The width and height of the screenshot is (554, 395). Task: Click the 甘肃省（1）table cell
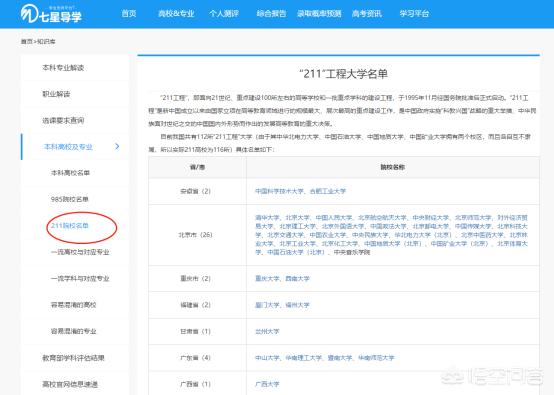click(x=197, y=331)
